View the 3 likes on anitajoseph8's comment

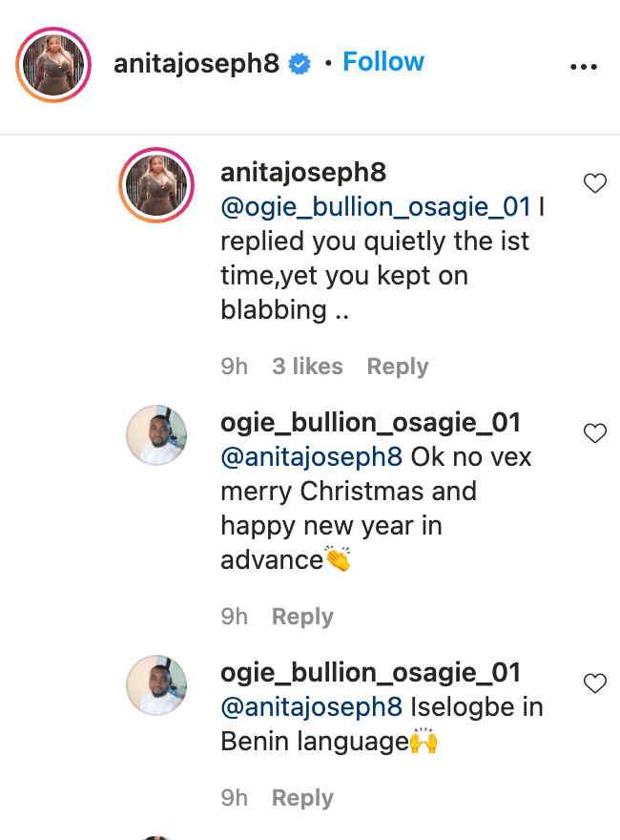307,367
